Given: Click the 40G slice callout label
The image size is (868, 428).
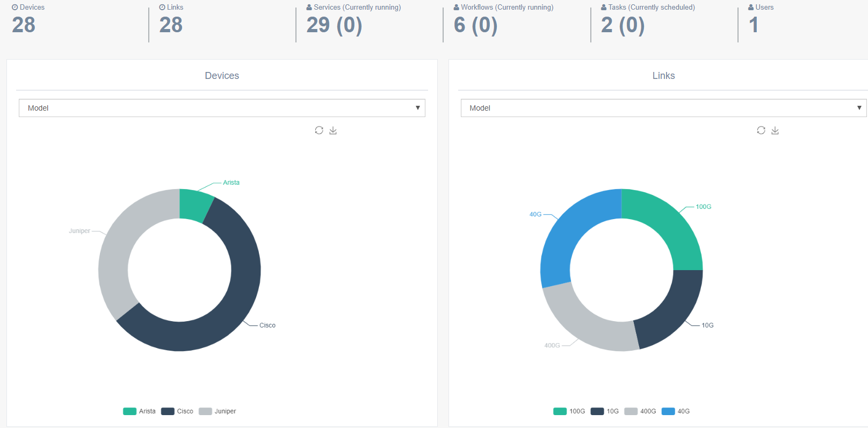Looking at the screenshot, I should [536, 214].
